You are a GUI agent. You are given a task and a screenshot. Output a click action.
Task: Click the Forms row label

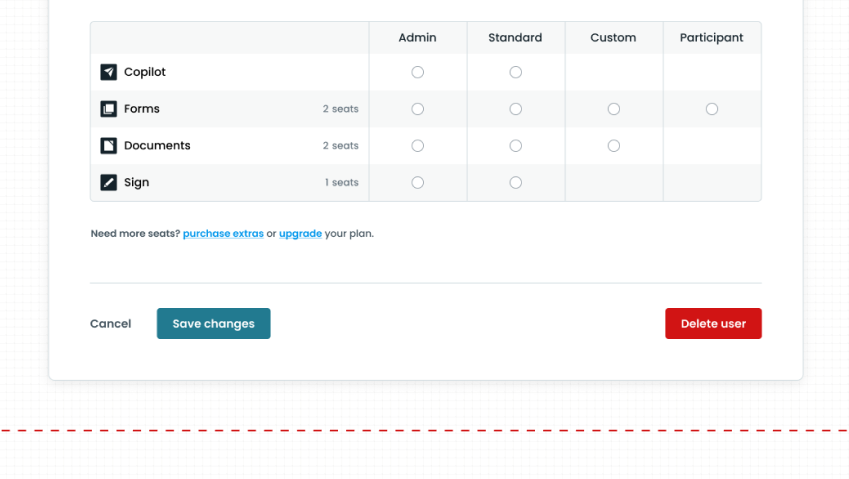pos(142,109)
